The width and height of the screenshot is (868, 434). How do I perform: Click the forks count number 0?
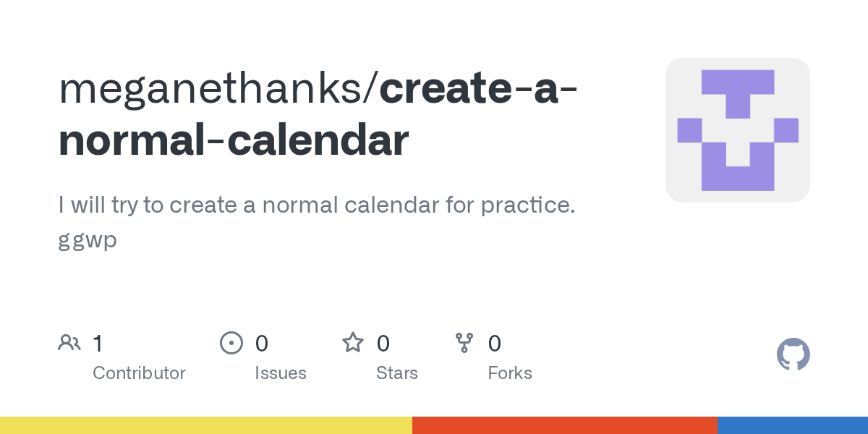tap(495, 343)
